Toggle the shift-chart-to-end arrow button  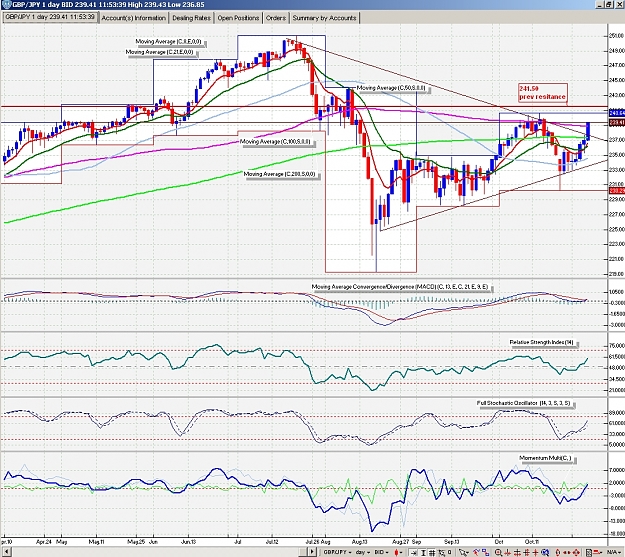tap(414, 553)
